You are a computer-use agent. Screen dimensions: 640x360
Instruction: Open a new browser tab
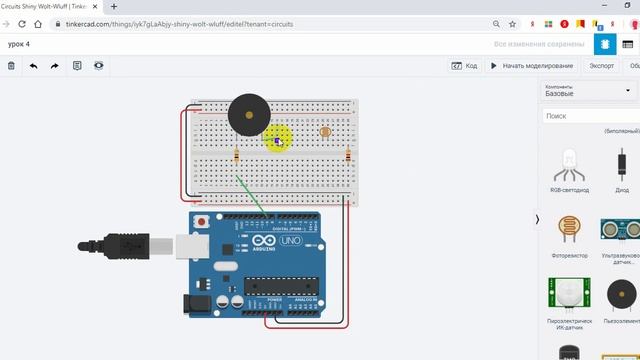[114, 7]
